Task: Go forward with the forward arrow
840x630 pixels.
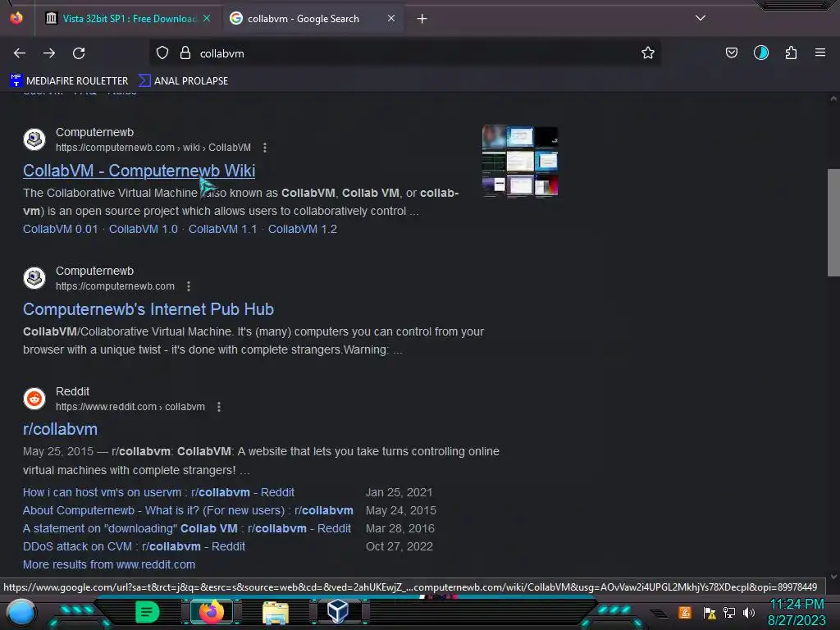Action: (49, 53)
